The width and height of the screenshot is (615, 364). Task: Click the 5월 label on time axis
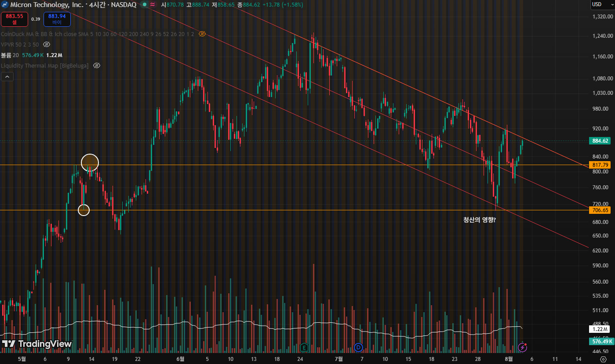[x=22, y=359]
